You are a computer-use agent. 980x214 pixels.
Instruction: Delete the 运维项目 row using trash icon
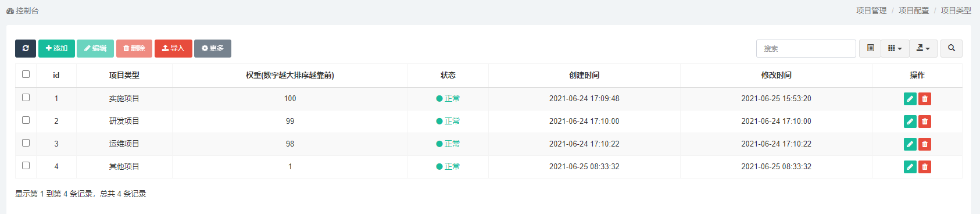(925, 144)
